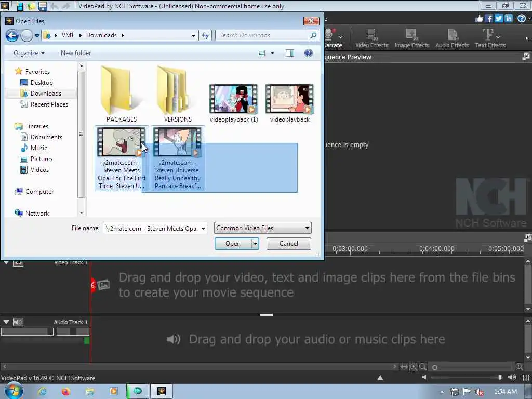Click the Facebook share icon

pos(488,19)
